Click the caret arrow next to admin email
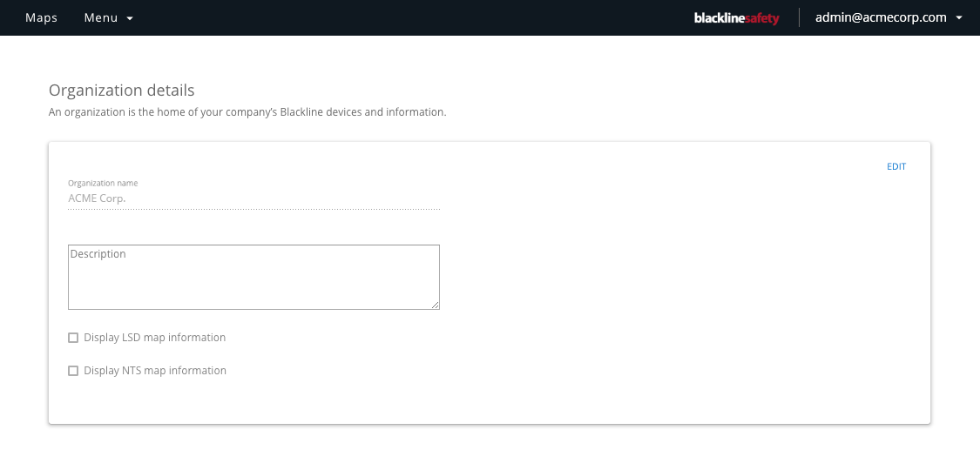The width and height of the screenshot is (980, 450). point(959,18)
